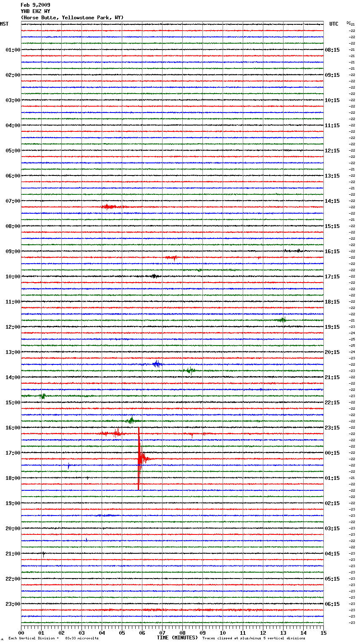Image resolution: width=357 pixels, height=644 pixels.
Task: Click the 'Each Vertical Division = 83.33 microvolts' note
Action: (53, 638)
